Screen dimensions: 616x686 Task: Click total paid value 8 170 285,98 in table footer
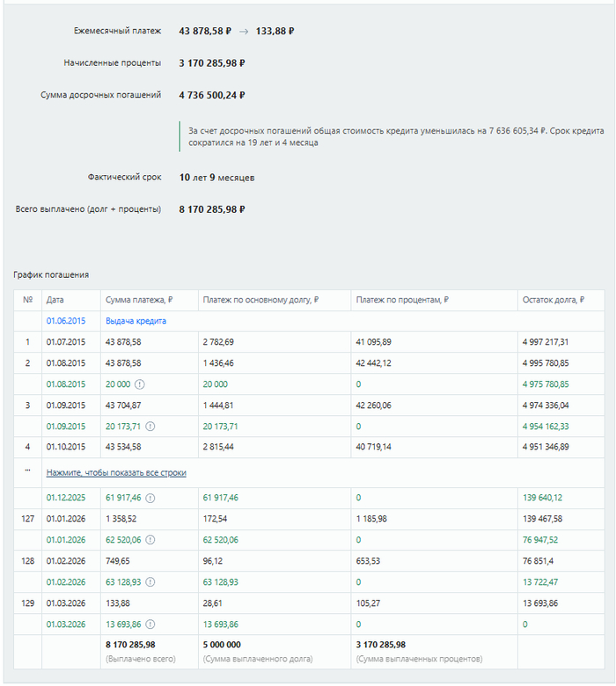(130, 645)
